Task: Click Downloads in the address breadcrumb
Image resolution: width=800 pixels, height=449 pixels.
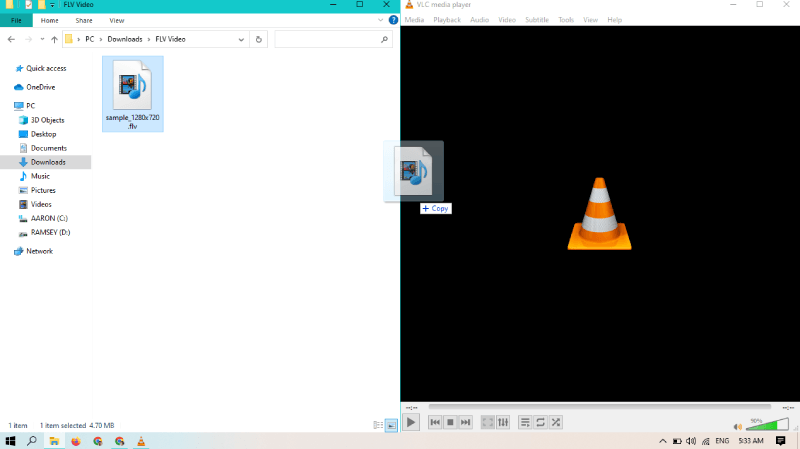Action: point(125,39)
